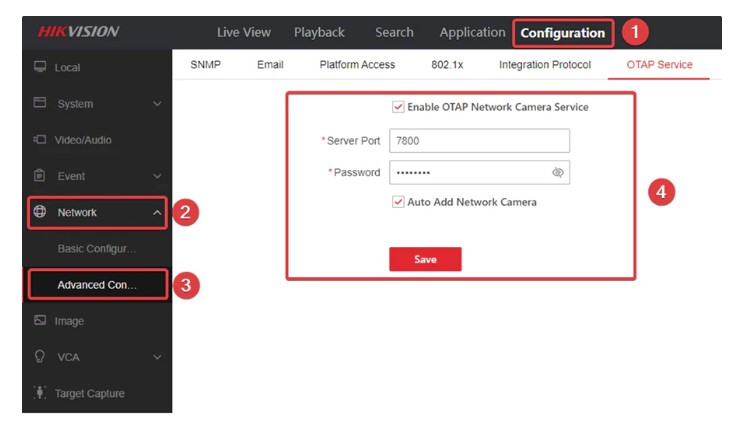Screen dimensions: 755x430
Task: Open the Search tab
Action: point(394,32)
